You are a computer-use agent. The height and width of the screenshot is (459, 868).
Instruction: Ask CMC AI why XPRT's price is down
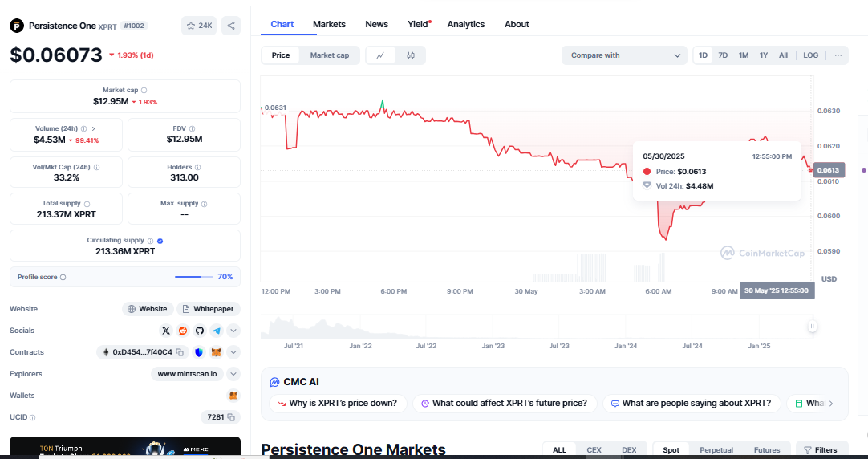click(x=338, y=403)
